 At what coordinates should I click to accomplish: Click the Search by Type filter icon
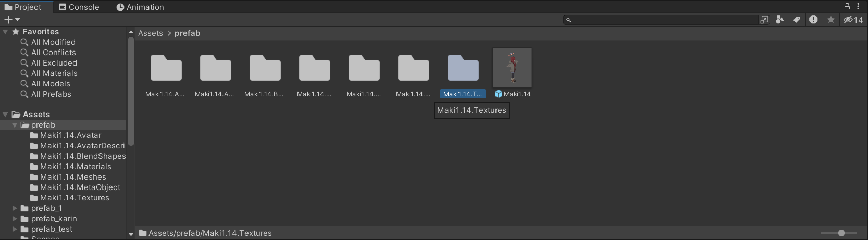[x=780, y=20]
